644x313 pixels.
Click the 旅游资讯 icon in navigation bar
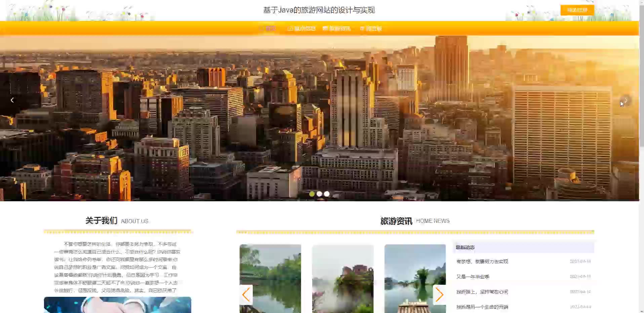325,28
